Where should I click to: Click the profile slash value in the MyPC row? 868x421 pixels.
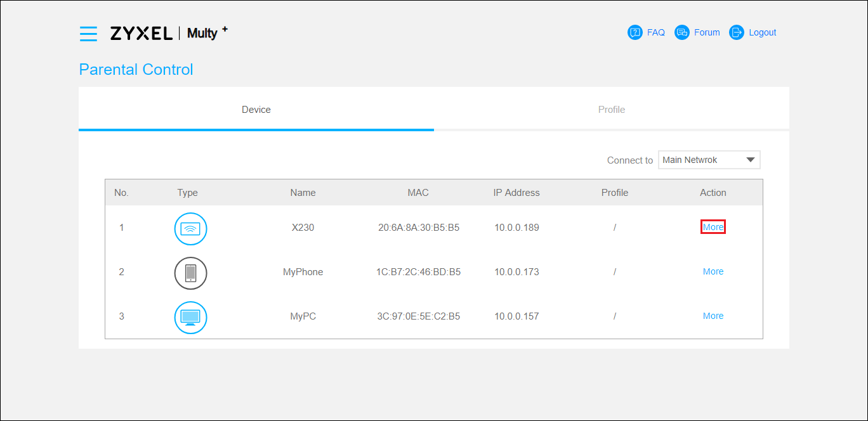tap(615, 316)
